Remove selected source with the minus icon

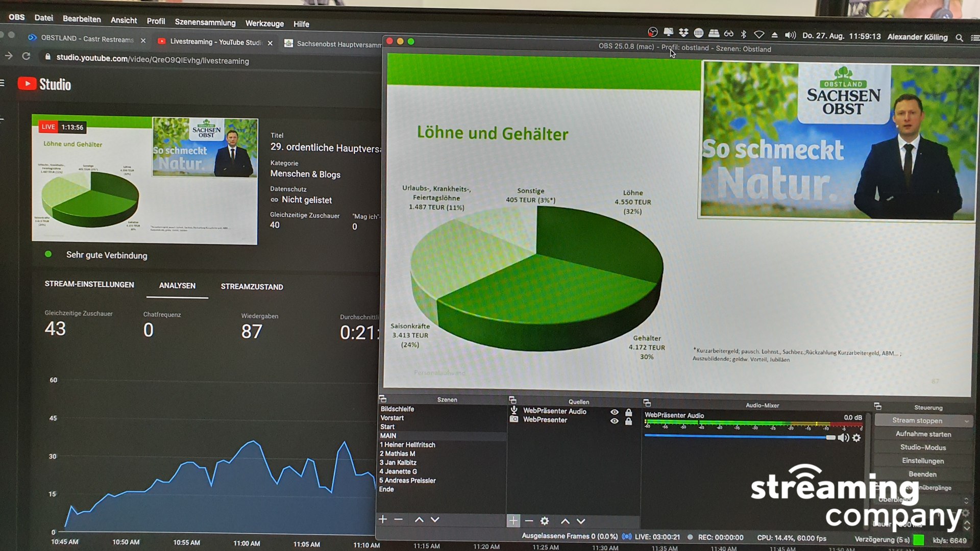tap(529, 521)
